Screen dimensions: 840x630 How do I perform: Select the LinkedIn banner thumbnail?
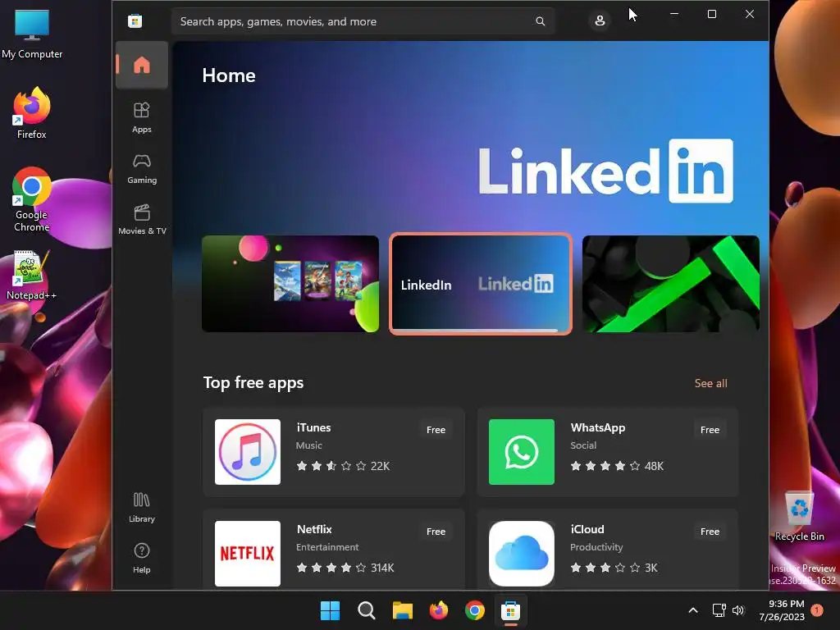pos(481,283)
